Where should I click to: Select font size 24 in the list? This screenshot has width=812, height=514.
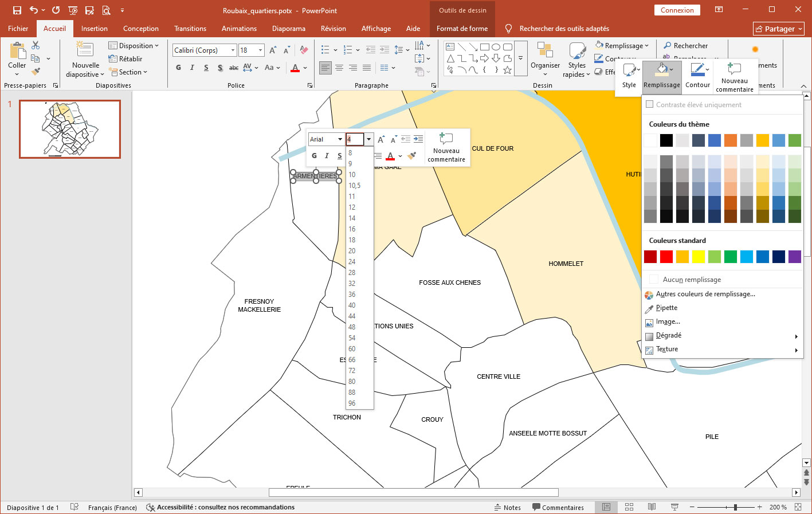pyautogui.click(x=352, y=262)
